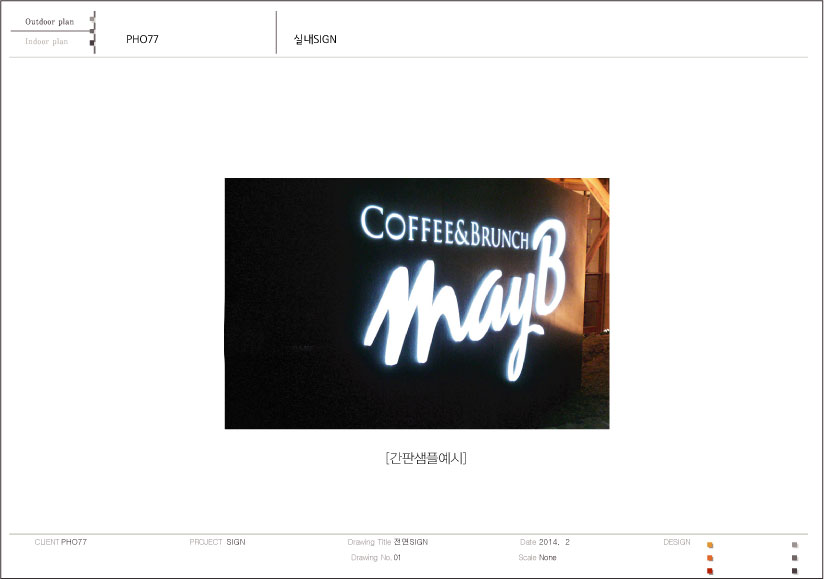Image resolution: width=824 pixels, height=579 pixels.
Task: Click the "PHO77" header title
Action: click(142, 39)
